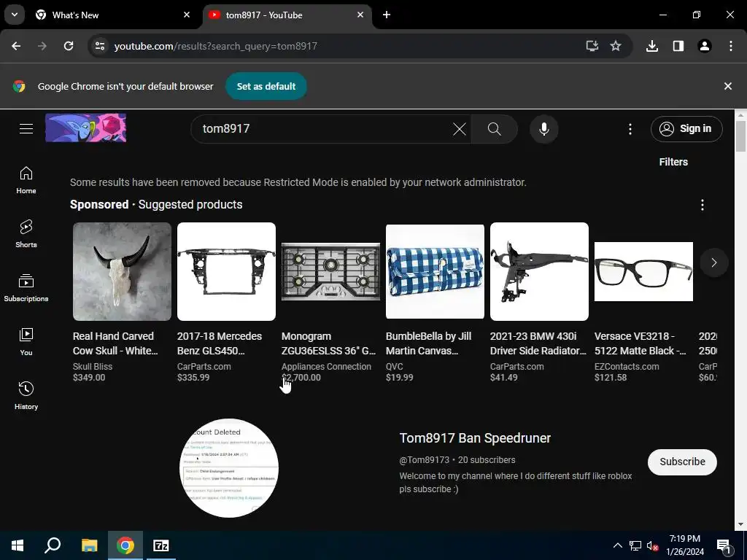Click Real Hand Carved Cow Skull title
Image resolution: width=747 pixels, height=560 pixels.
115,343
